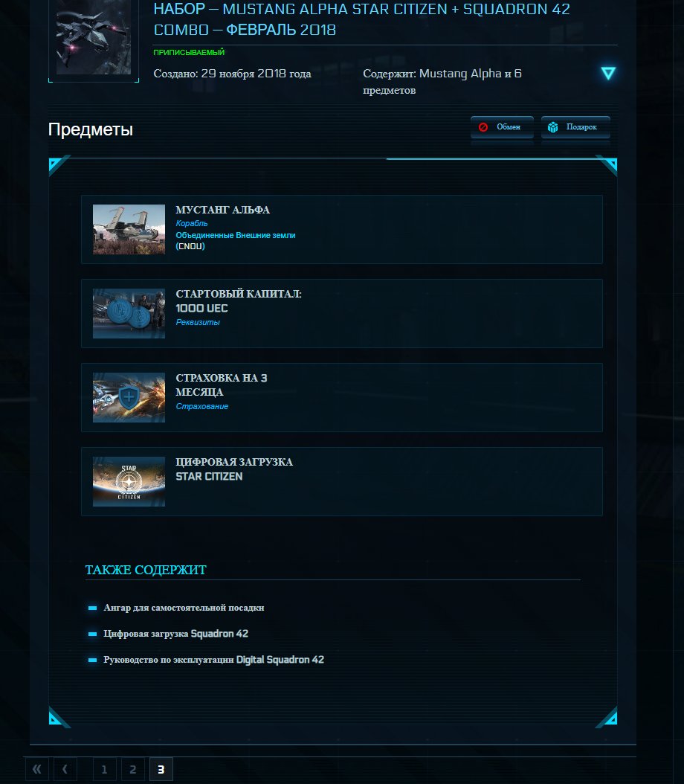Screen dimensions: 684x784
Task: Click the Объединенные Внешние земли manufacturer link
Action: point(236,235)
